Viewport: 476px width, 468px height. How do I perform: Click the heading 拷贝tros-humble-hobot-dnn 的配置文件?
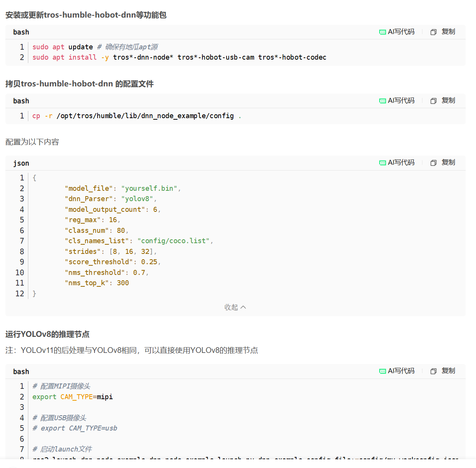click(79, 84)
